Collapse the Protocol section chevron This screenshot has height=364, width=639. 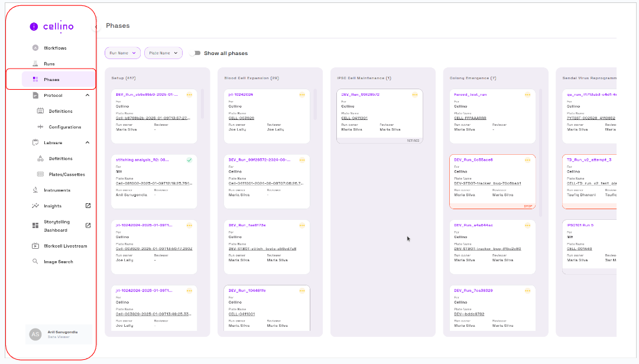pyautogui.click(x=87, y=95)
